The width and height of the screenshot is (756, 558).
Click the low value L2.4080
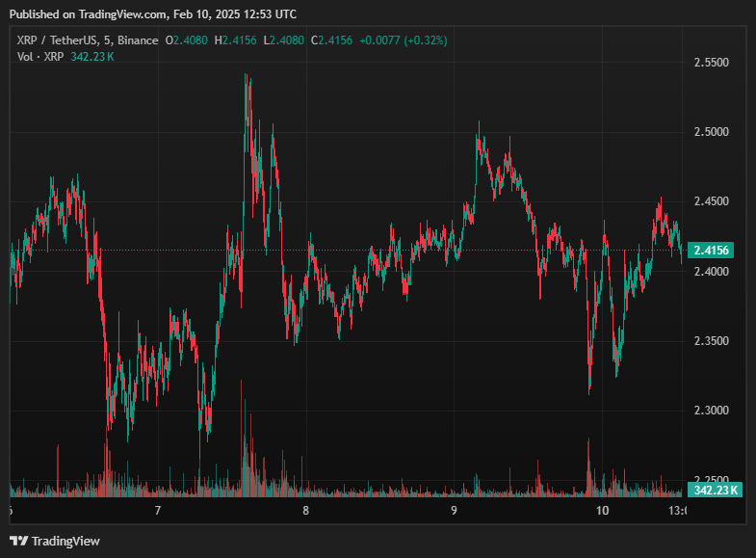pyautogui.click(x=284, y=40)
